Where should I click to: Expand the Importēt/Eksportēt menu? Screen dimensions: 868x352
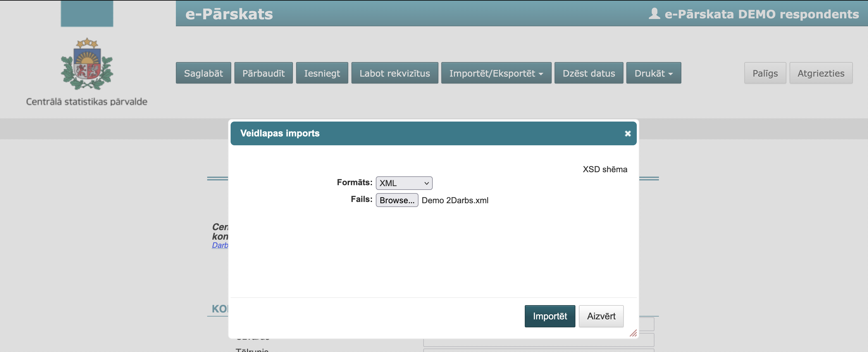click(496, 73)
